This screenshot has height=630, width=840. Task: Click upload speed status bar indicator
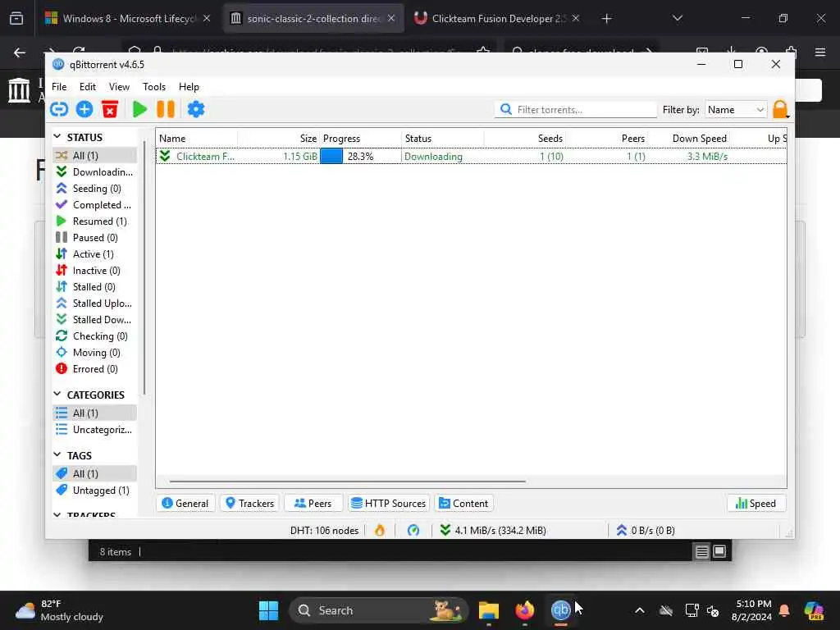tap(645, 531)
